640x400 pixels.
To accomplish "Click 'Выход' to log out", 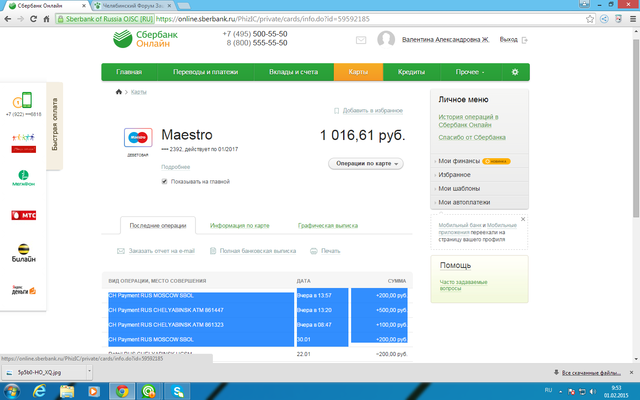I will [x=509, y=40].
